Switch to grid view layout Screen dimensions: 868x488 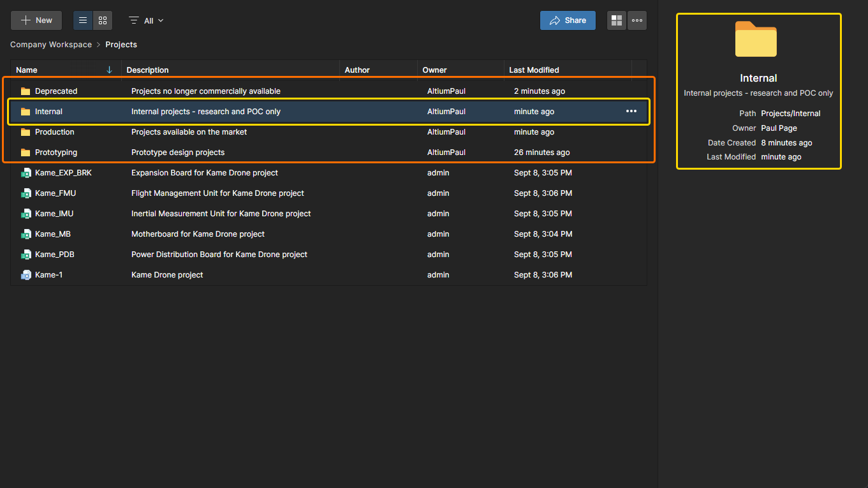pyautogui.click(x=103, y=20)
